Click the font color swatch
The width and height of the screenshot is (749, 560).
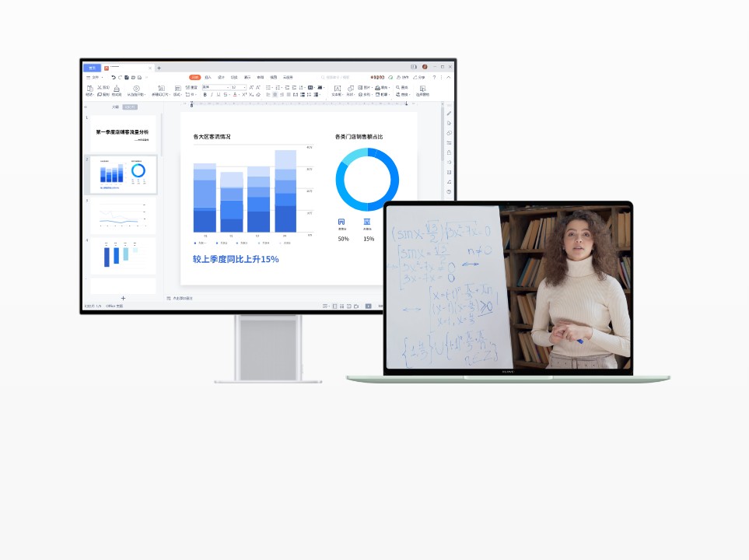[x=235, y=95]
